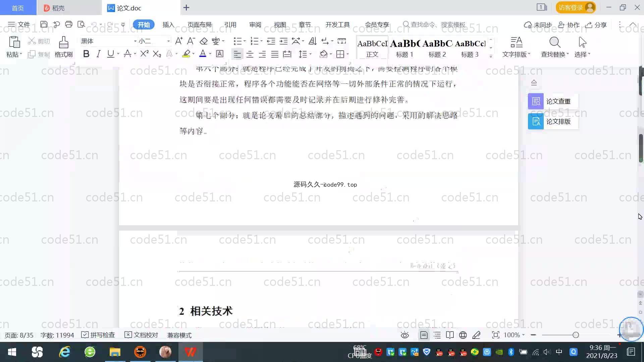Click the Save icon in quick access toolbar

click(44, 24)
